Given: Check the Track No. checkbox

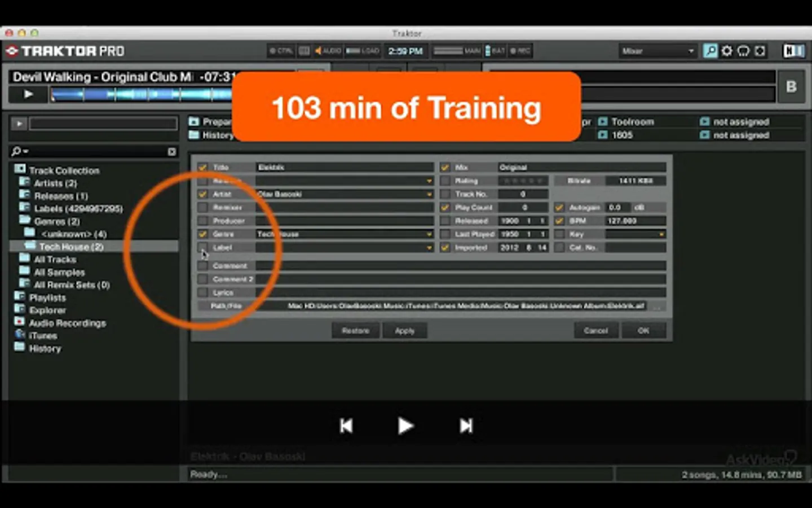Looking at the screenshot, I should [x=445, y=194].
